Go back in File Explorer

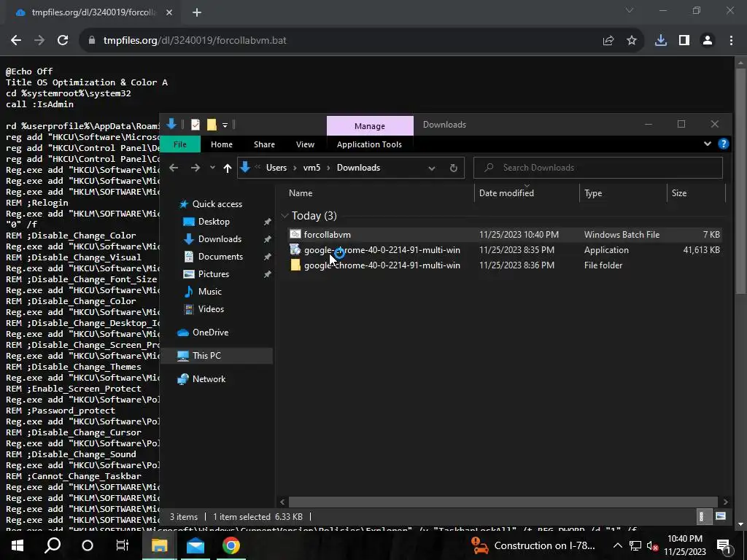[174, 168]
